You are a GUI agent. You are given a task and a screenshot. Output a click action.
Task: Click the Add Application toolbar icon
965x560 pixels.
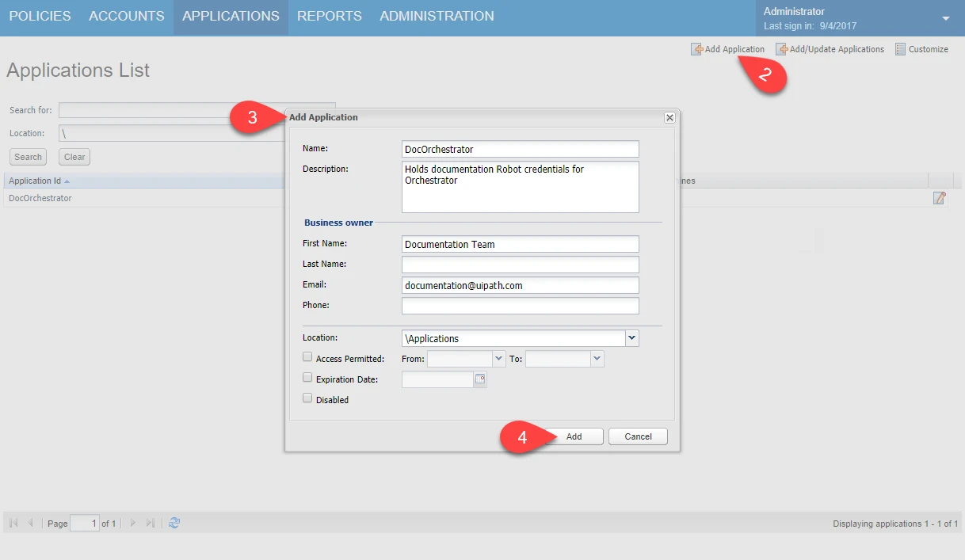pyautogui.click(x=697, y=49)
